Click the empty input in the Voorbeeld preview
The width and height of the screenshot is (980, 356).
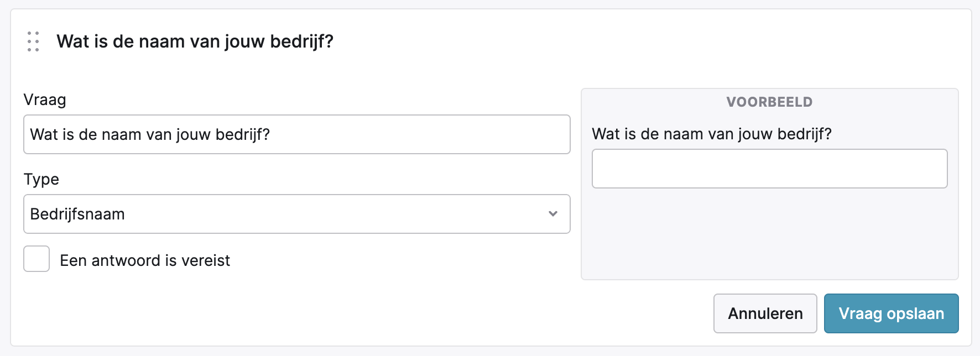(769, 169)
